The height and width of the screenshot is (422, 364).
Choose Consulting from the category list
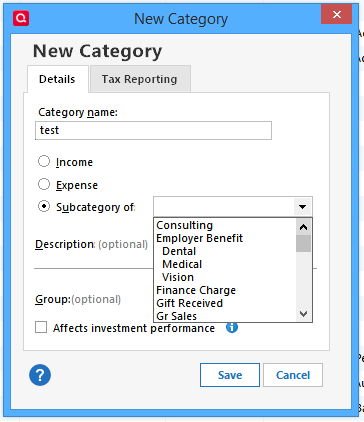pos(184,225)
